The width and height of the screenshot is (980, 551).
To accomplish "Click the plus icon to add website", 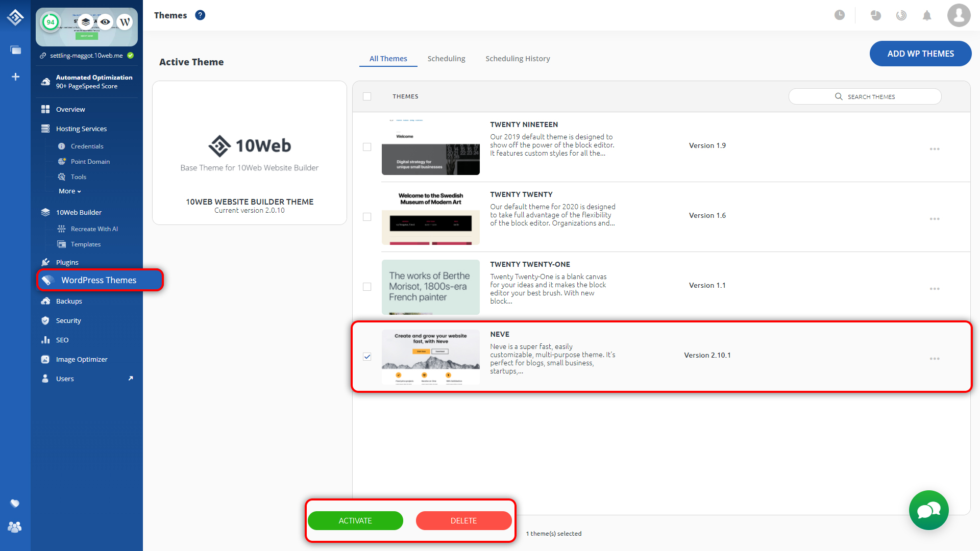I will 15,77.
